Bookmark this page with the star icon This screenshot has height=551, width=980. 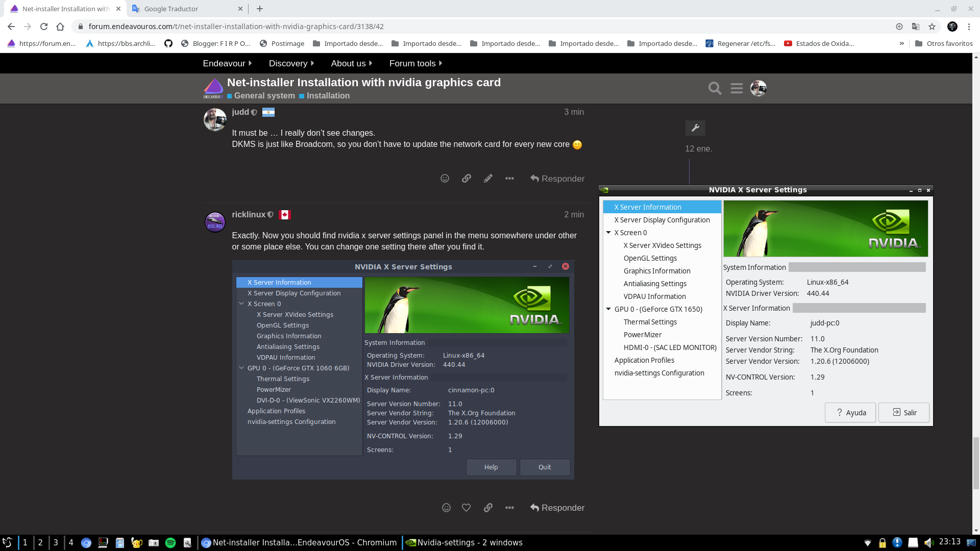932,27
